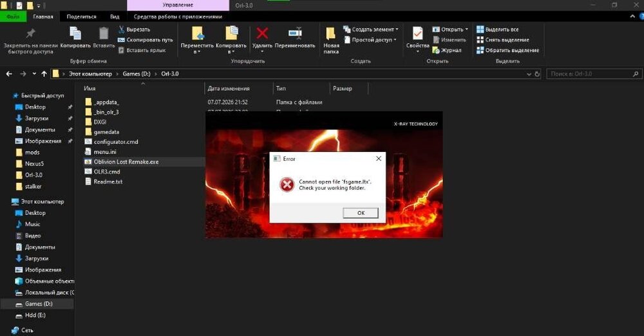The image size is (644, 336).
Task: Refresh the folder using address bar icon
Action: 537,74
